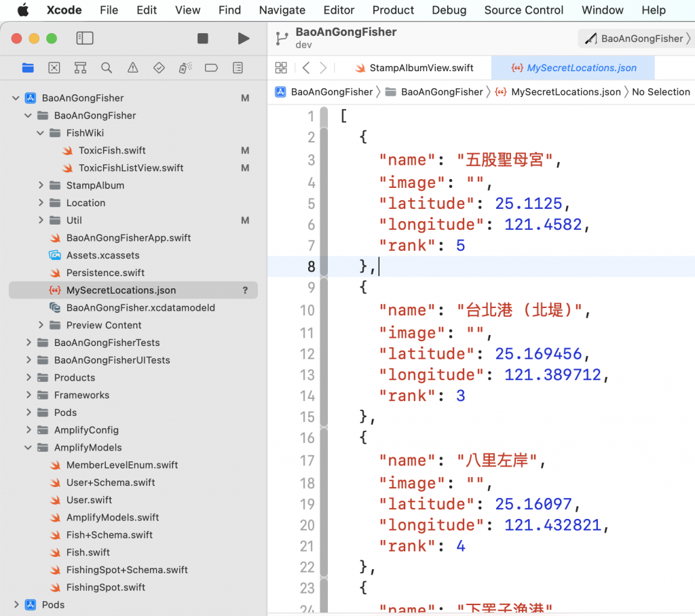Image resolution: width=695 pixels, height=616 pixels.
Task: Open BaoAnGongFisherApp.swift
Action: click(x=128, y=238)
